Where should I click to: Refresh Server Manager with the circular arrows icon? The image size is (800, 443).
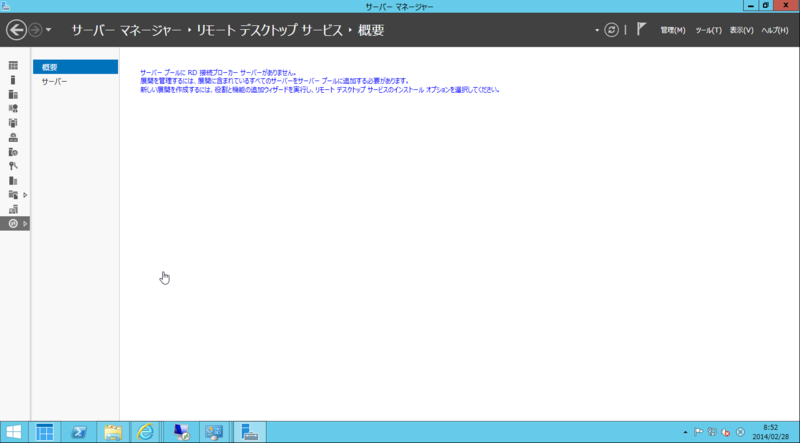(x=611, y=30)
